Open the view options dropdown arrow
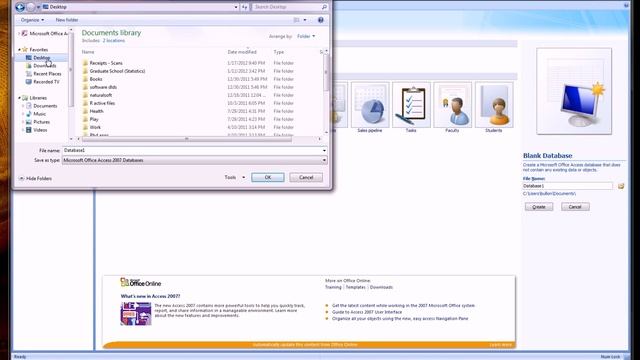640x360 pixels. click(x=304, y=20)
